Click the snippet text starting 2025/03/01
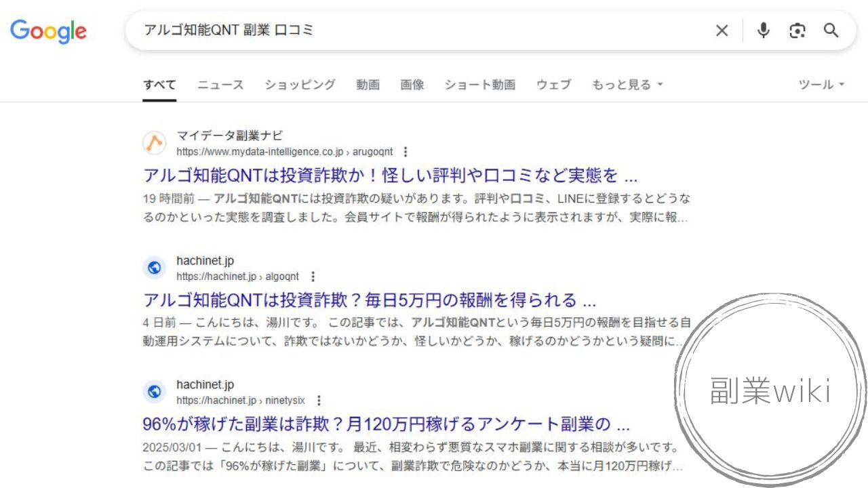The width and height of the screenshot is (868, 488). click(x=412, y=457)
